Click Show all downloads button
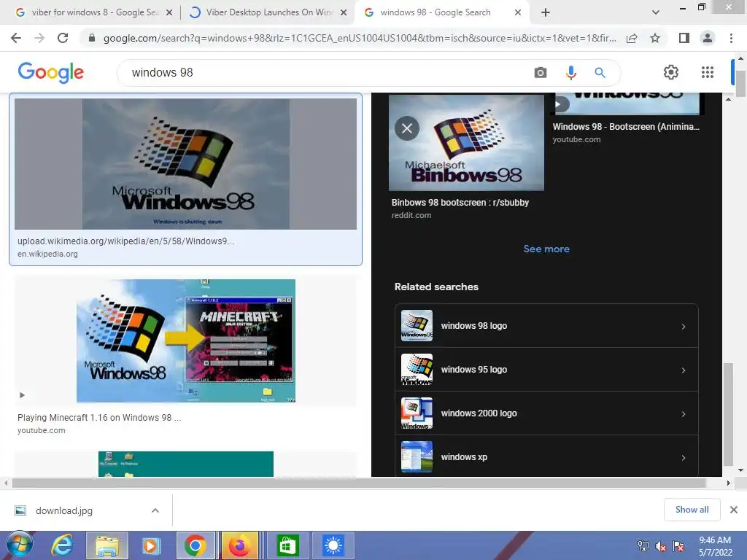 (x=692, y=510)
